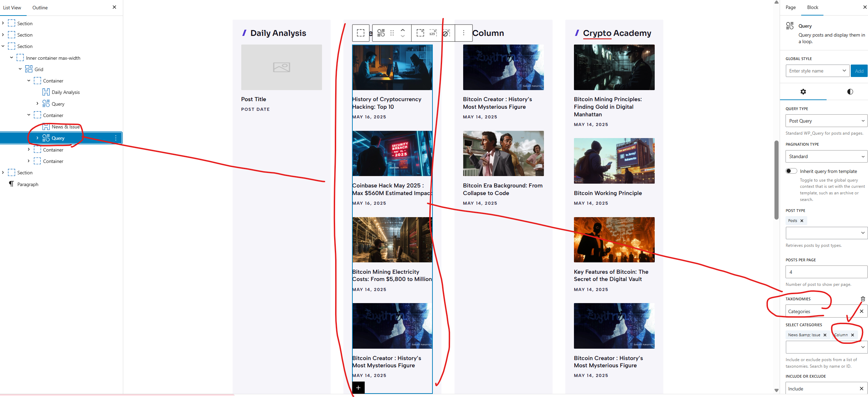Open the Query Type dropdown
The height and width of the screenshot is (397, 868).
[826, 121]
